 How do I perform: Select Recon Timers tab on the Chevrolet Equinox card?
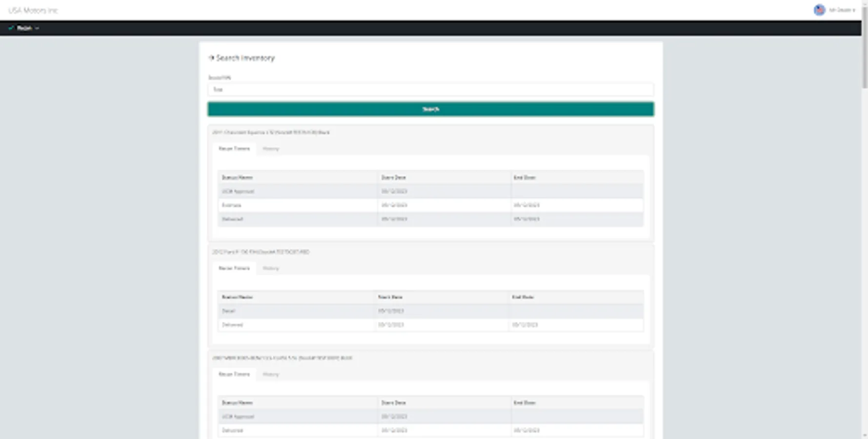point(234,148)
